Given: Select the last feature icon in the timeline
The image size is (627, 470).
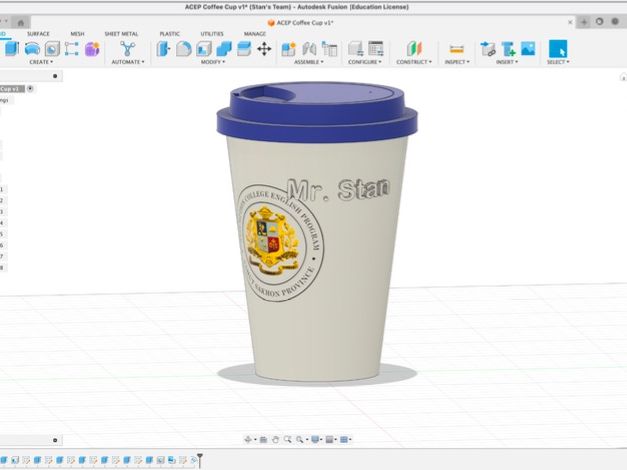Looking at the screenshot, I should click(194, 460).
